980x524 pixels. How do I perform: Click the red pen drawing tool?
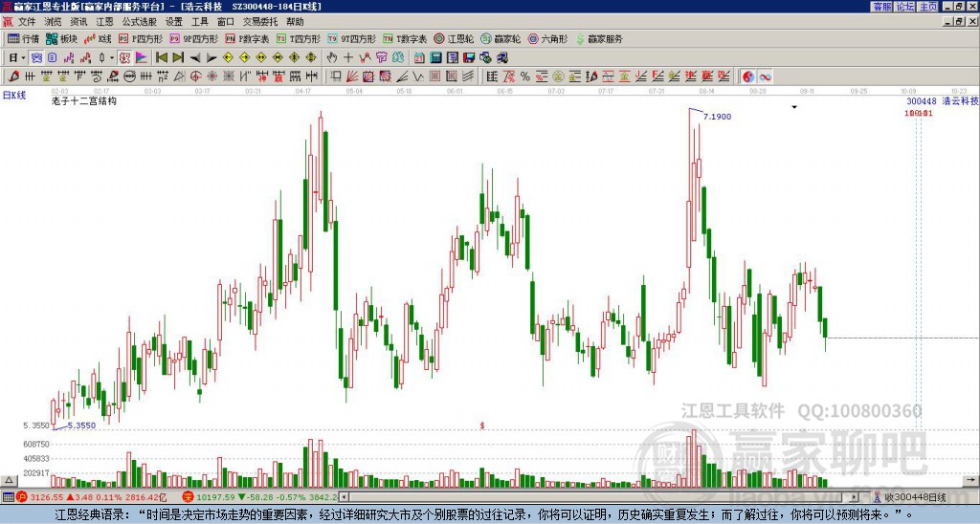pyautogui.click(x=13, y=76)
